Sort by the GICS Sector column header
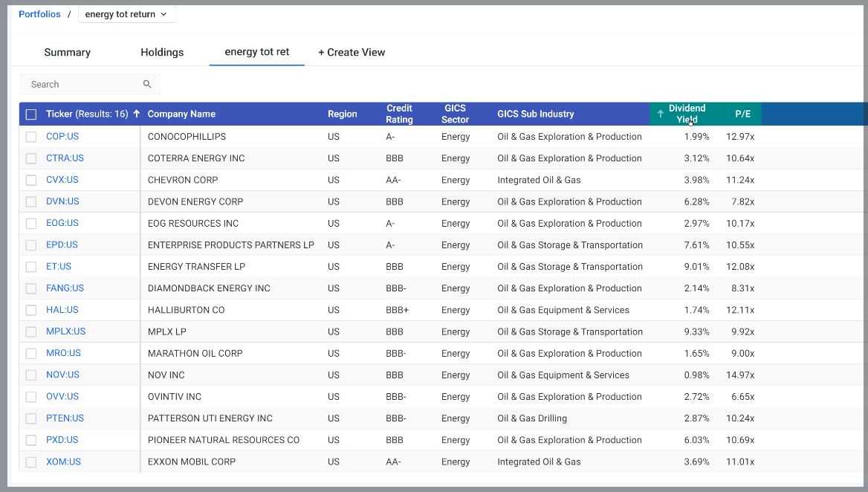 pyautogui.click(x=455, y=114)
